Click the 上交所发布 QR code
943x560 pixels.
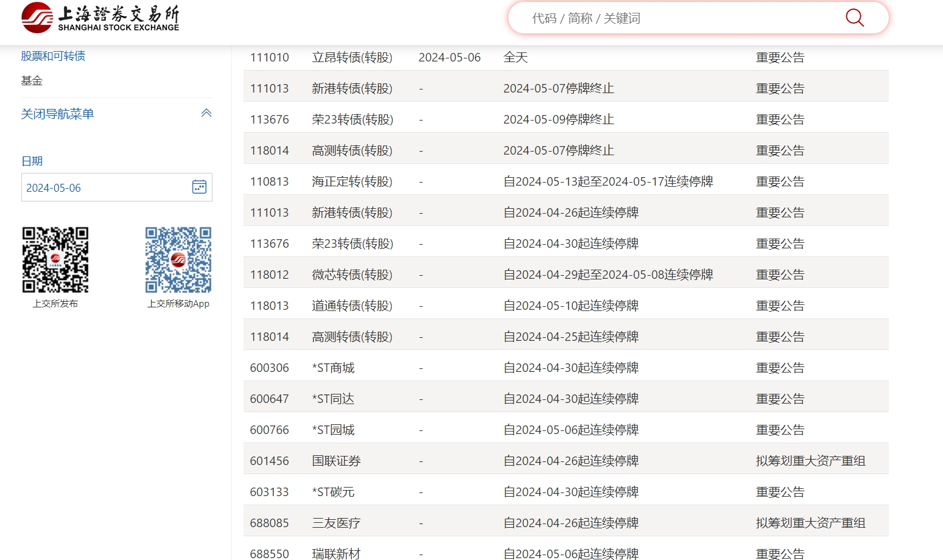tap(55, 260)
